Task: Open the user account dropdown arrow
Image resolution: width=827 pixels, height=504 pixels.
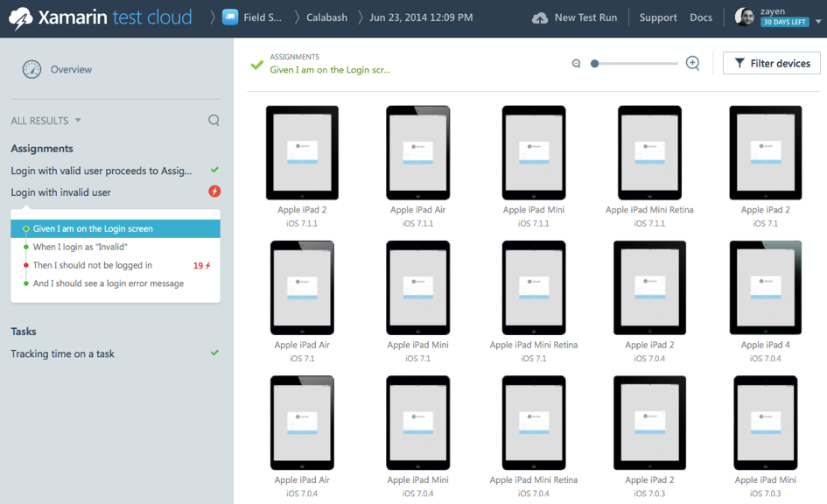Action: [x=818, y=22]
